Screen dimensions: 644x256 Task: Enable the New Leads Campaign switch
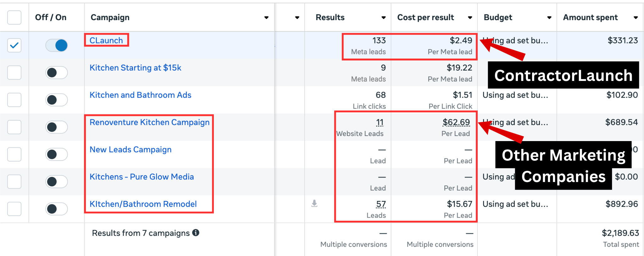pyautogui.click(x=57, y=155)
